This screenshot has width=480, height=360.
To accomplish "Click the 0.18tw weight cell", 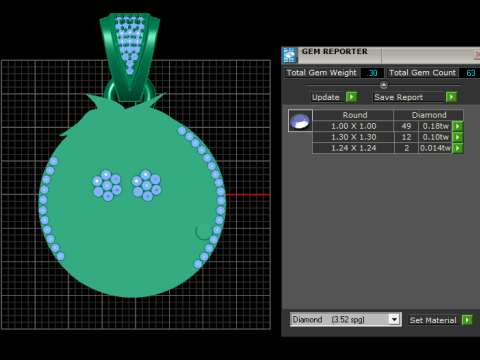I will coord(435,126).
